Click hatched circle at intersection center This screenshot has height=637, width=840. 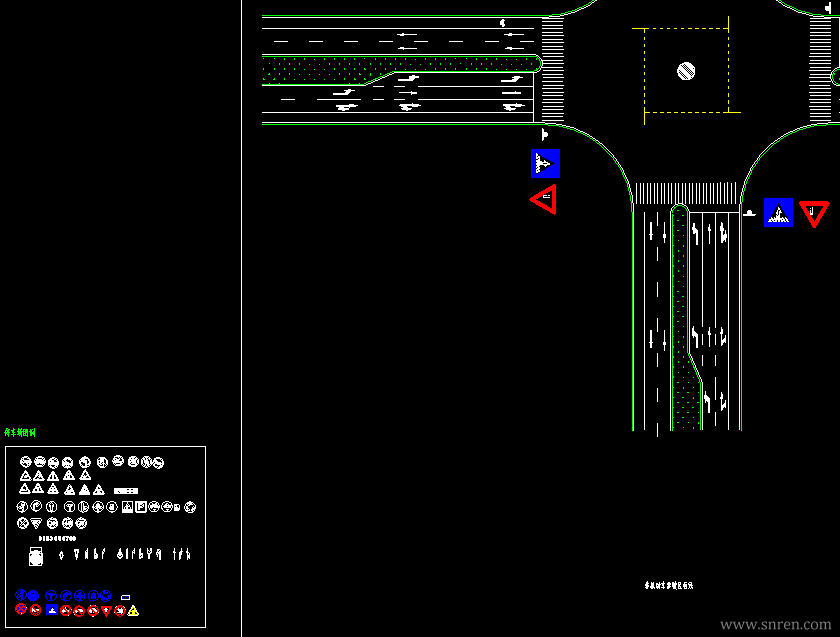coord(686,71)
